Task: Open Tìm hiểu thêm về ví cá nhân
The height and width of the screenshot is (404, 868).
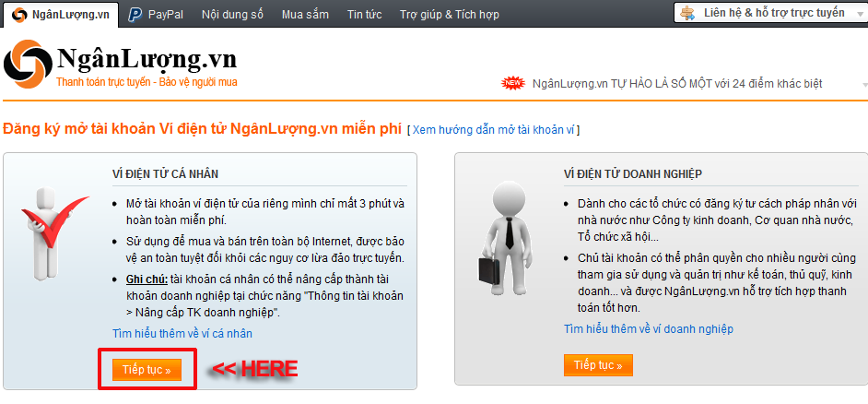Action: tap(182, 334)
